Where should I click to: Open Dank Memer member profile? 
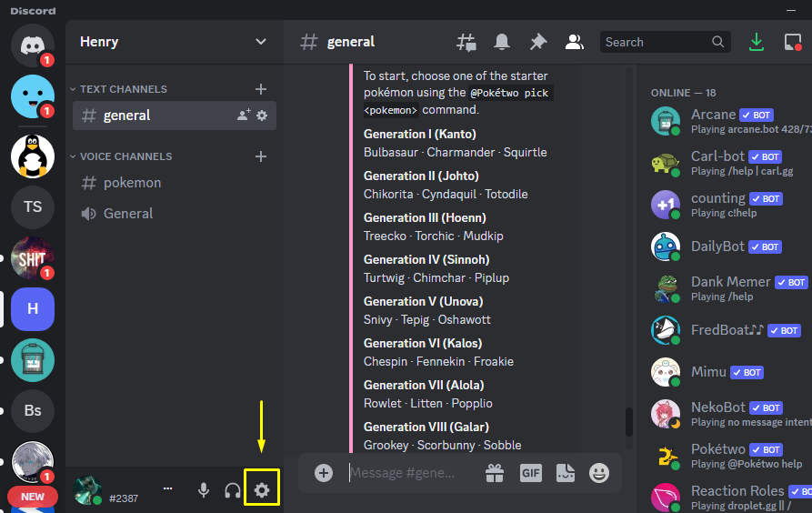click(x=730, y=288)
